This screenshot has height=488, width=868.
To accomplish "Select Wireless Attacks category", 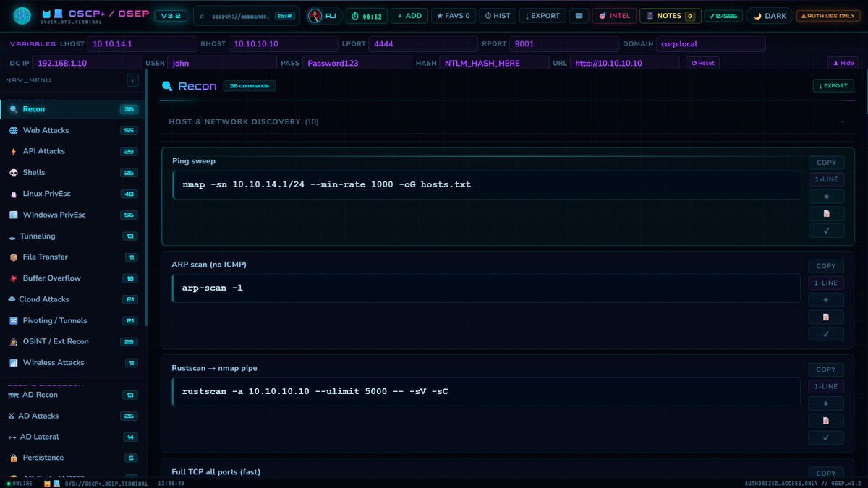I will tap(72, 362).
